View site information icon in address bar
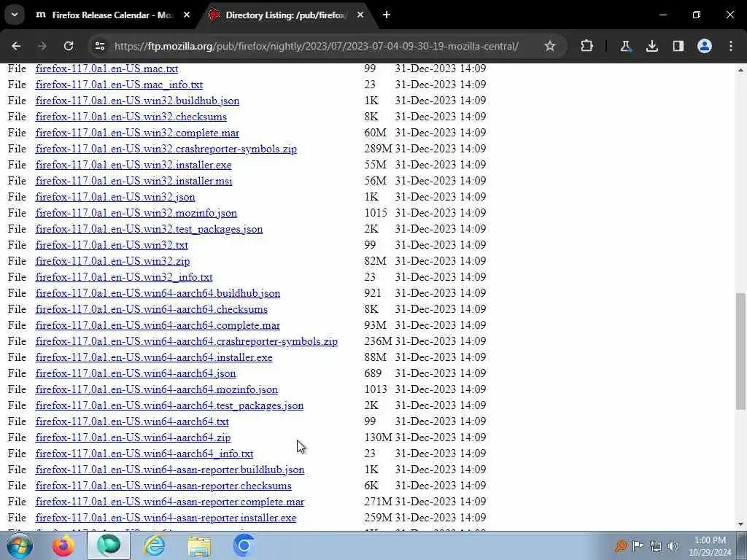 100,46
